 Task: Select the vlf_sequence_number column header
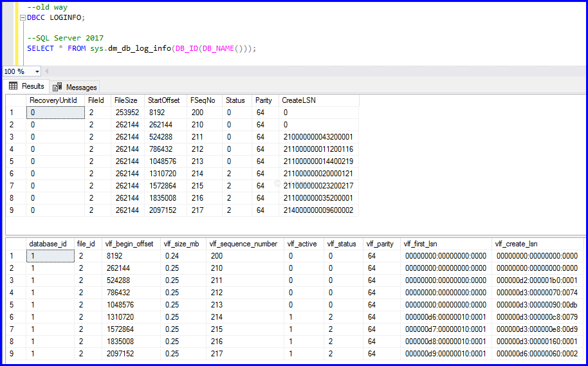click(245, 244)
